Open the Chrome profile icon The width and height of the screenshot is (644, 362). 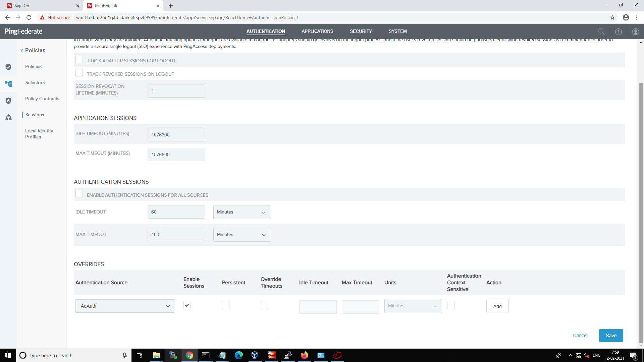click(x=626, y=17)
